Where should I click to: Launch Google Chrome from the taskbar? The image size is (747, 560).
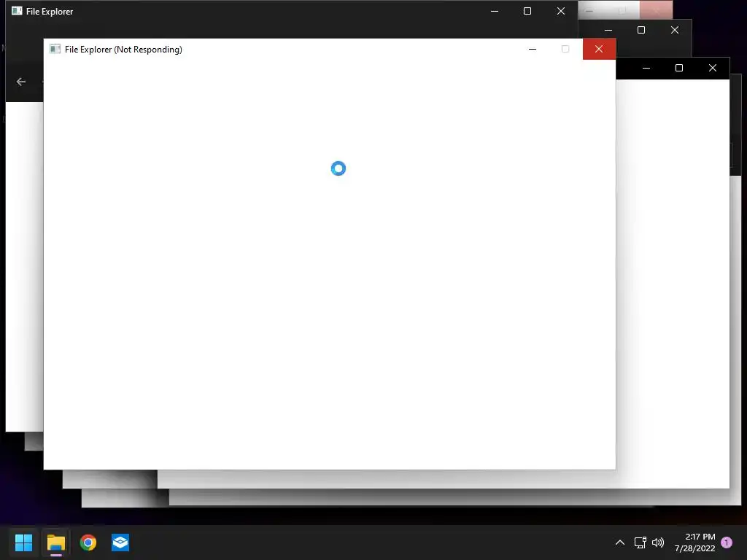pyautogui.click(x=88, y=542)
